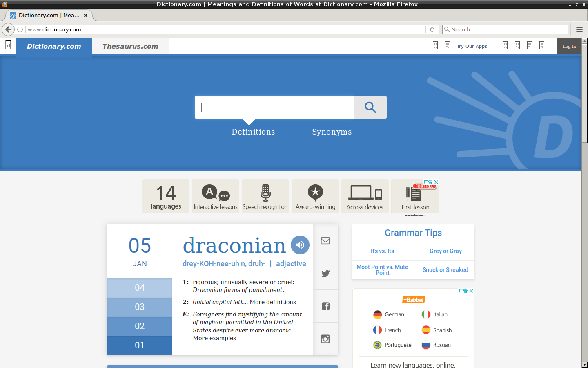Select the Dictionary.com site tab

54,46
